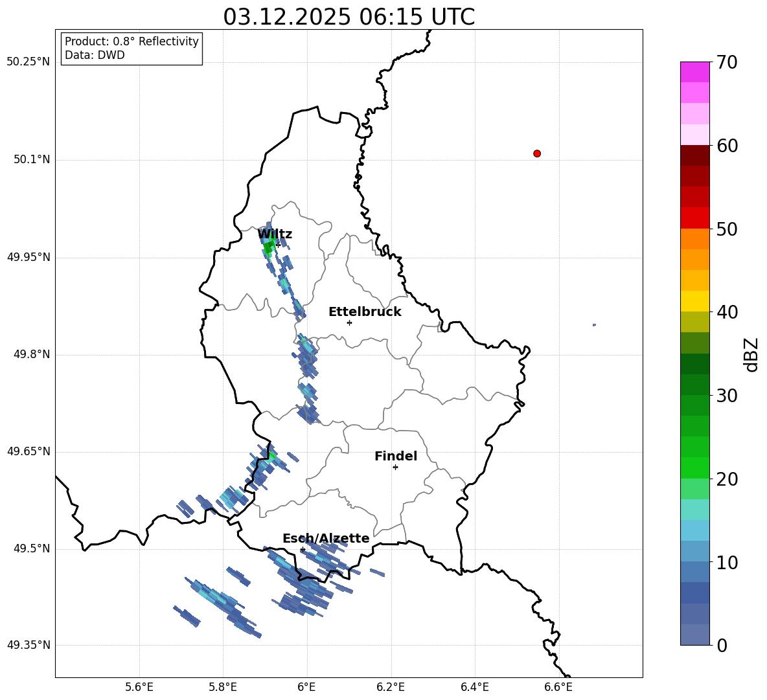Click the magenta top colorbar segment

coord(695,72)
